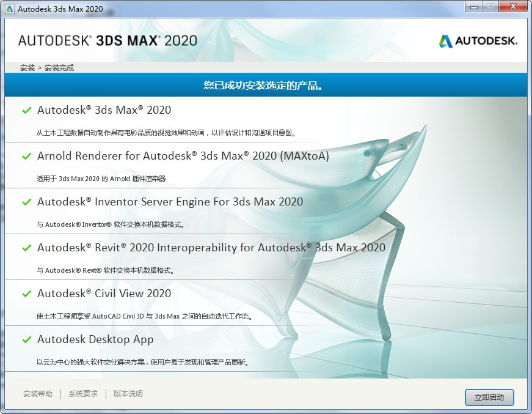
Task: Click the title bar labeled Autodesk 3ds Max 2020
Action: pos(60,7)
